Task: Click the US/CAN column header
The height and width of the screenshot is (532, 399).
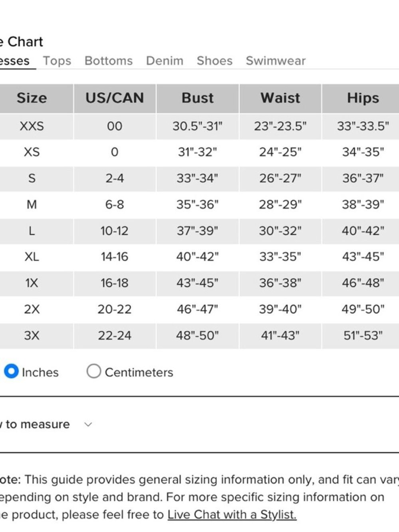Action: click(x=115, y=98)
